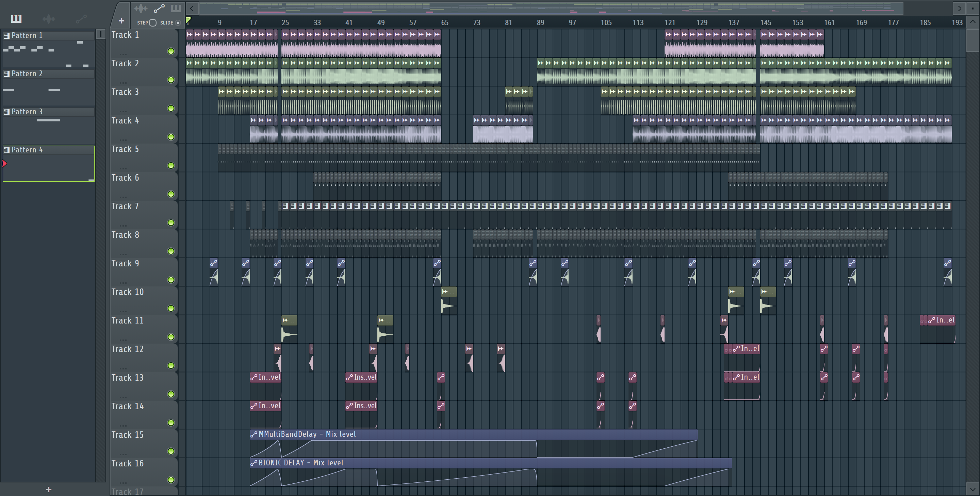Click Pattern 4 piano-roll icon
This screenshot has width=980, height=496.
point(6,149)
